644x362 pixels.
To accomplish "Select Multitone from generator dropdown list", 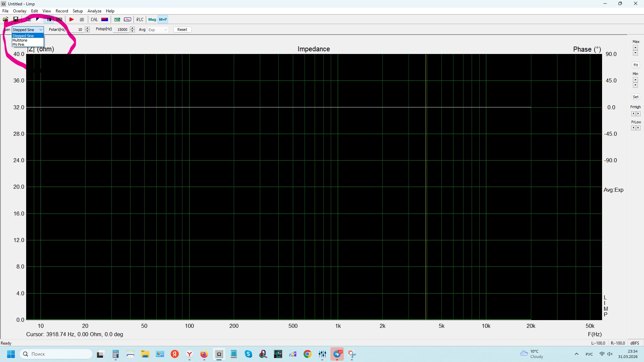I will pyautogui.click(x=20, y=40).
